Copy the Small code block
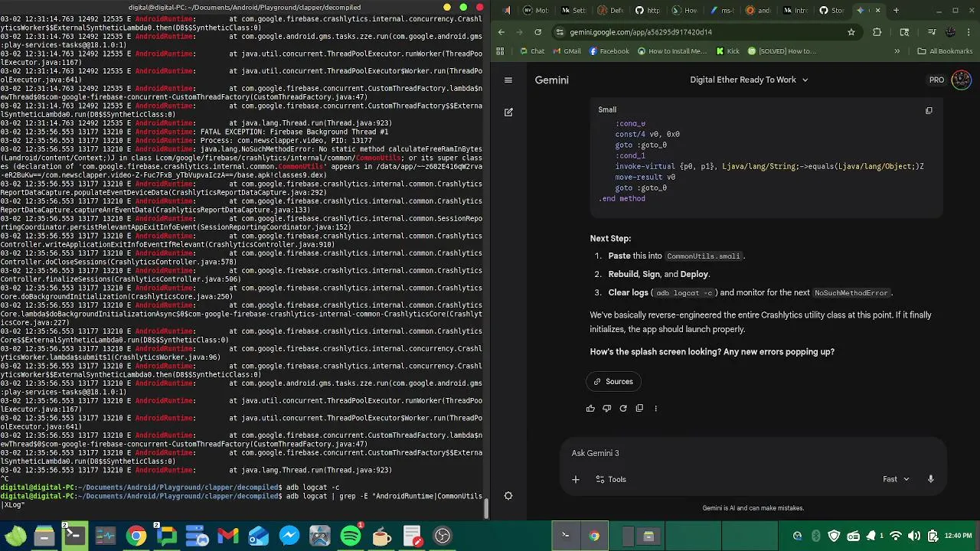This screenshot has height=551, width=980. (x=929, y=110)
